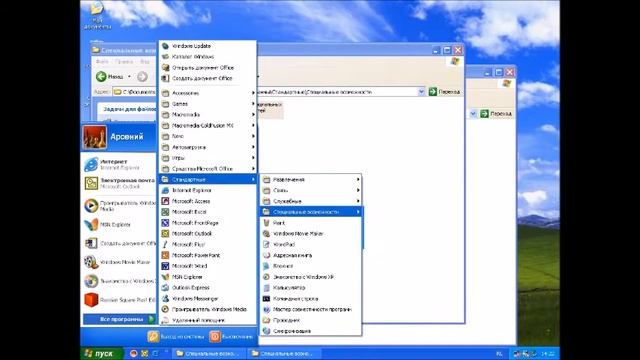
Task: Expand the Games program folder
Action: (207, 104)
